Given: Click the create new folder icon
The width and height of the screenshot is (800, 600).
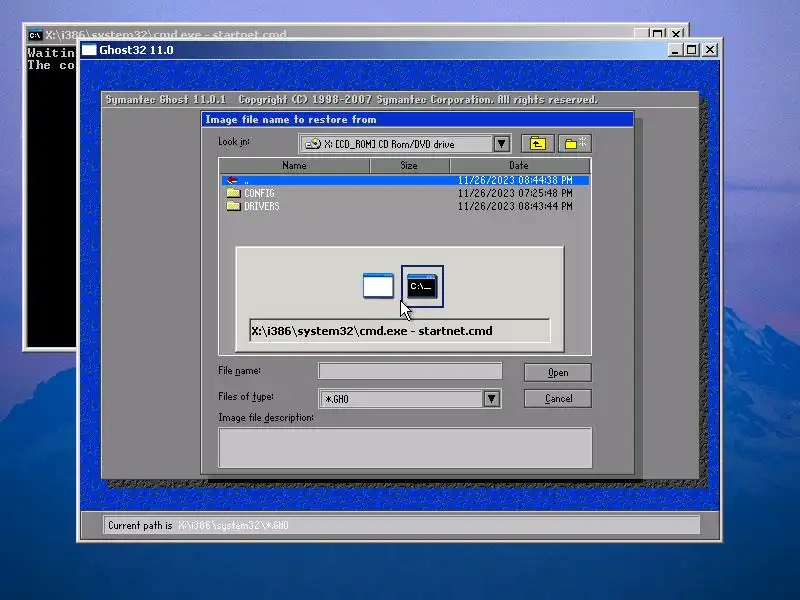Looking at the screenshot, I should tap(575, 144).
